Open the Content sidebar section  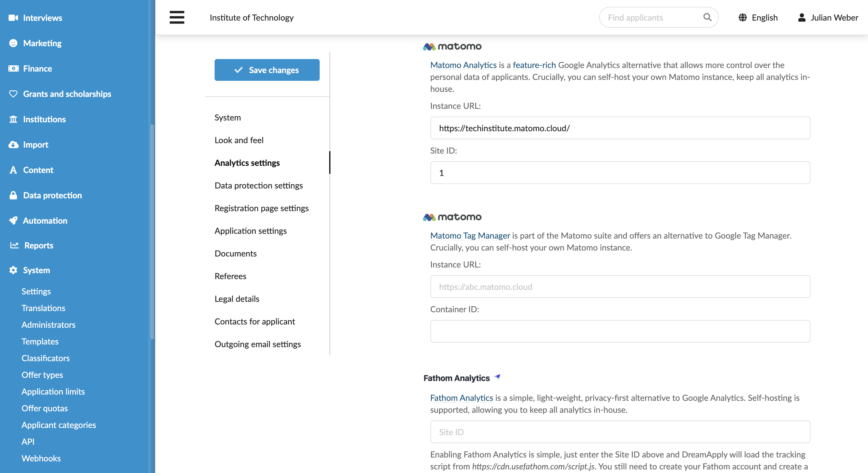[x=38, y=170]
